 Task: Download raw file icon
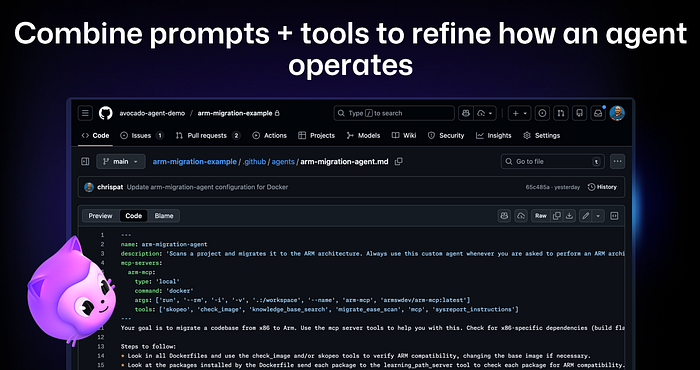tap(569, 216)
